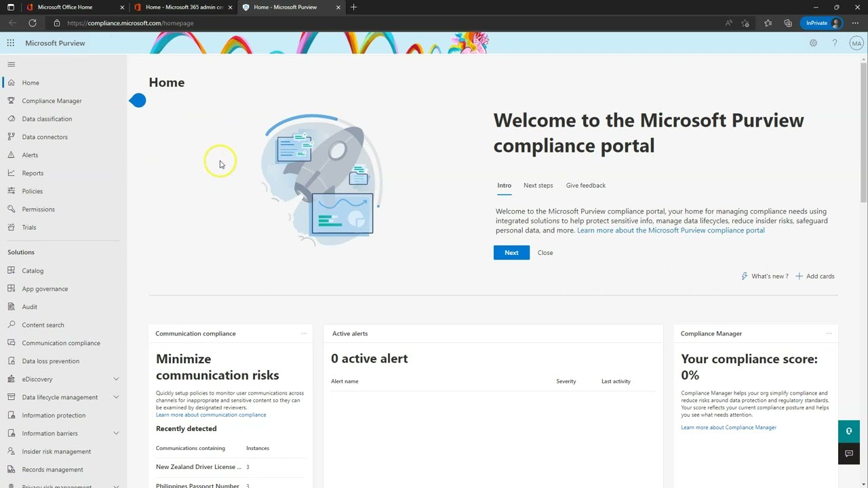Select the Next steps tab
The height and width of the screenshot is (488, 868).
[538, 185]
